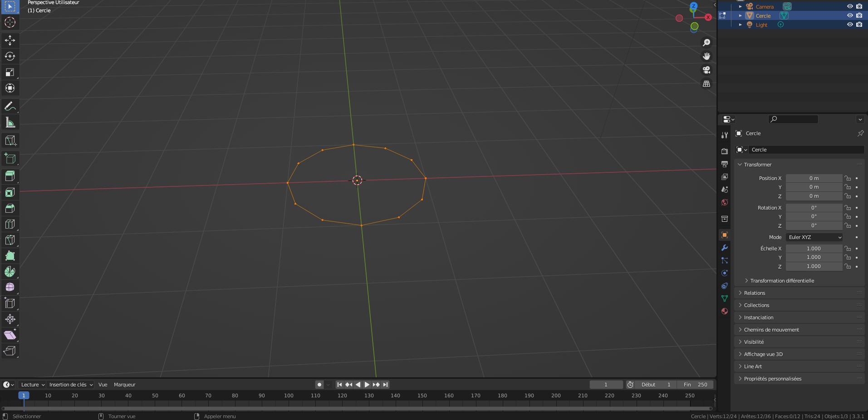This screenshot has width=868, height=420.
Task: Toggle camera view in viewport
Action: pyautogui.click(x=706, y=70)
